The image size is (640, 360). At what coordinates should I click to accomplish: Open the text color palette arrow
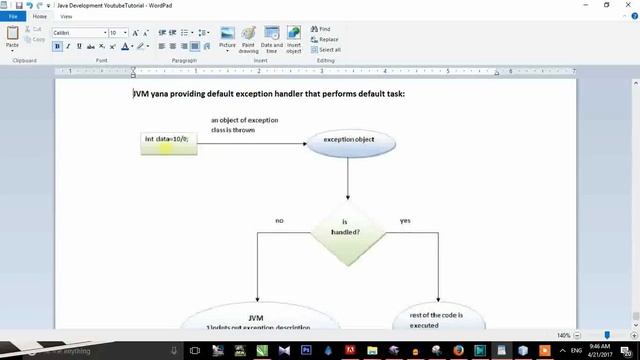click(132, 47)
